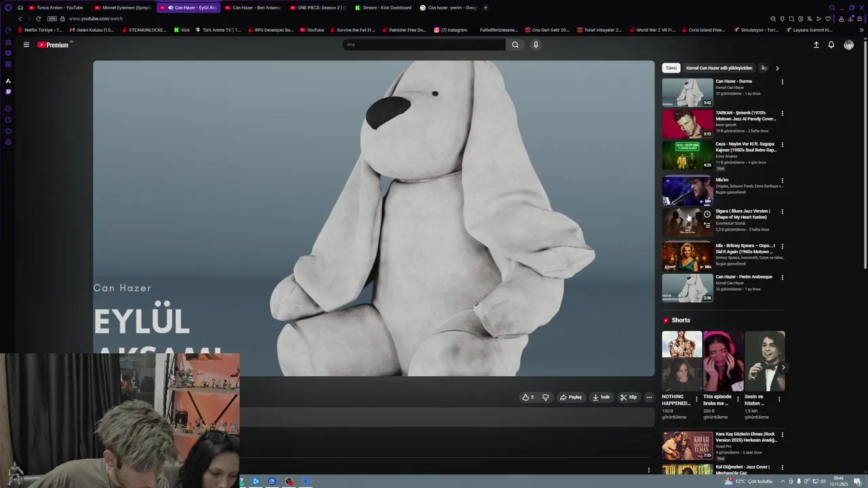
Task: Open the notifications bell
Action: (x=831, y=45)
